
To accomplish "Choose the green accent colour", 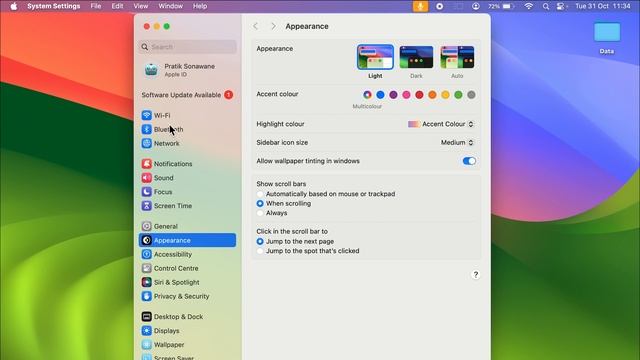I will (458, 95).
